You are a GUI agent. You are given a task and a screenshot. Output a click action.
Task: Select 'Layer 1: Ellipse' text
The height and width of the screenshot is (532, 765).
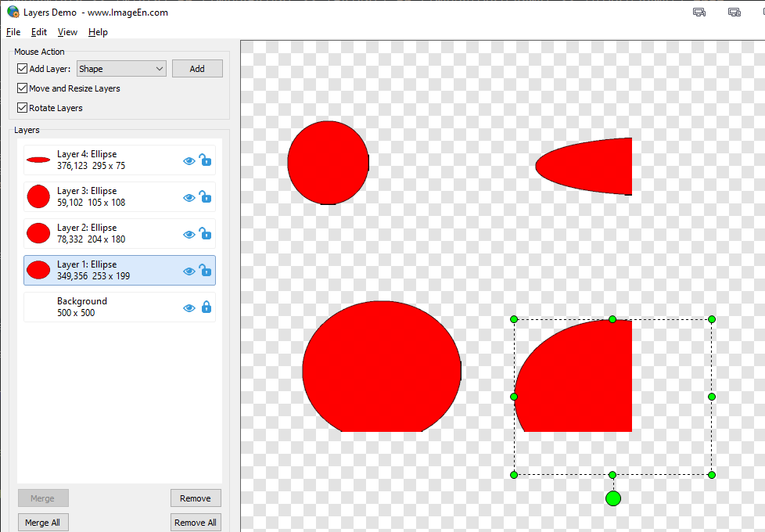point(87,264)
